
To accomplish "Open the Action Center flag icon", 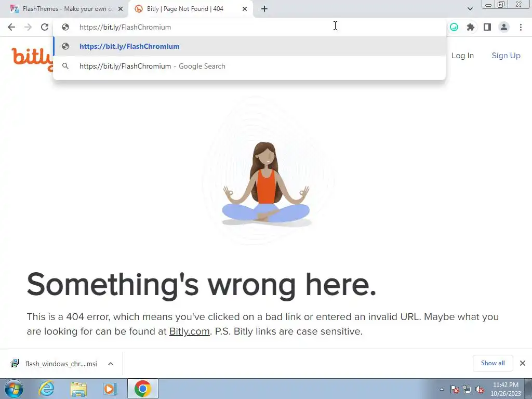I will pos(455,390).
